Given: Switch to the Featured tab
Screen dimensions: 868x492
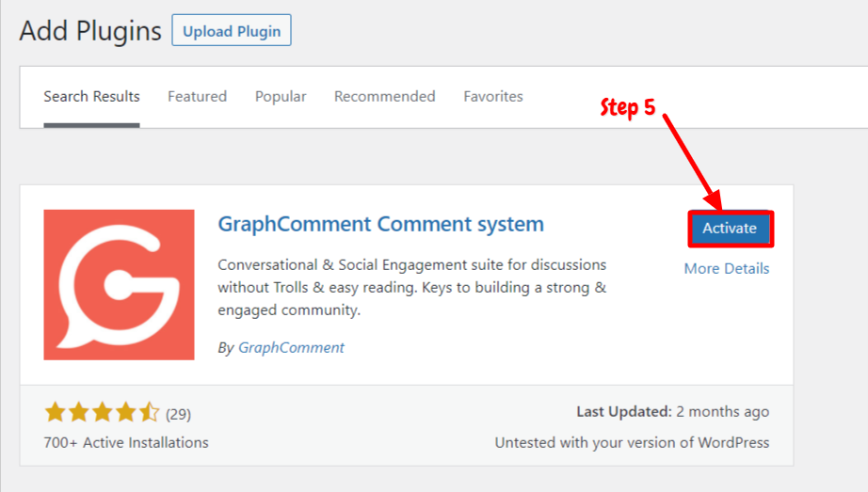Looking at the screenshot, I should point(197,96).
